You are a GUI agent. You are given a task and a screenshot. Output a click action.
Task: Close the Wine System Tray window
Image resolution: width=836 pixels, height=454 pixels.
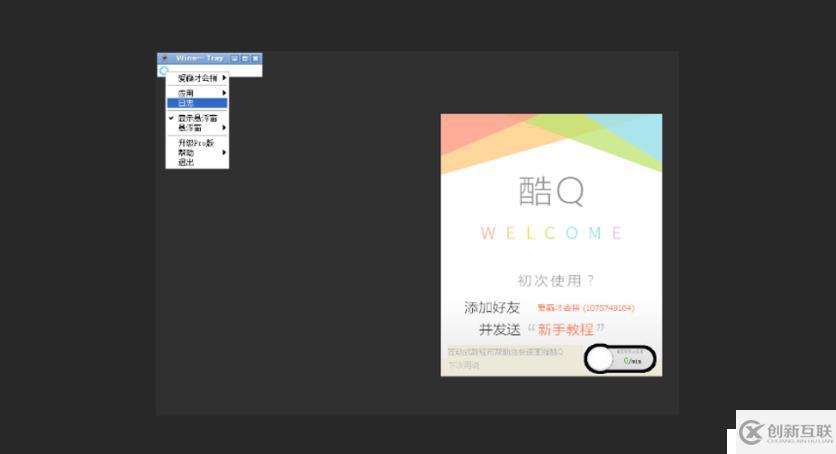pyautogui.click(x=256, y=58)
